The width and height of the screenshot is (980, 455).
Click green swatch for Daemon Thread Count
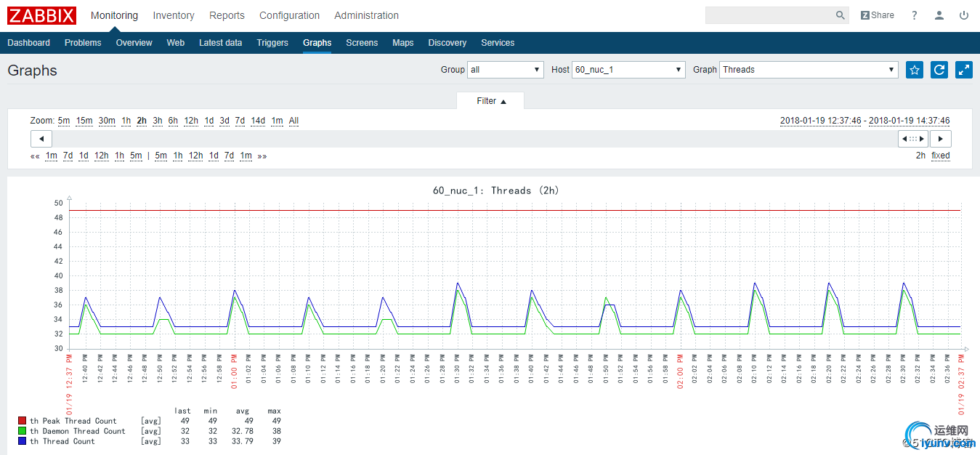(23, 431)
